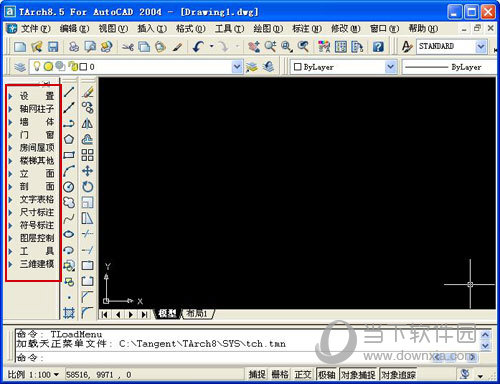Select the Rectangle draw tool
The width and height of the screenshot is (500, 385).
[x=69, y=155]
